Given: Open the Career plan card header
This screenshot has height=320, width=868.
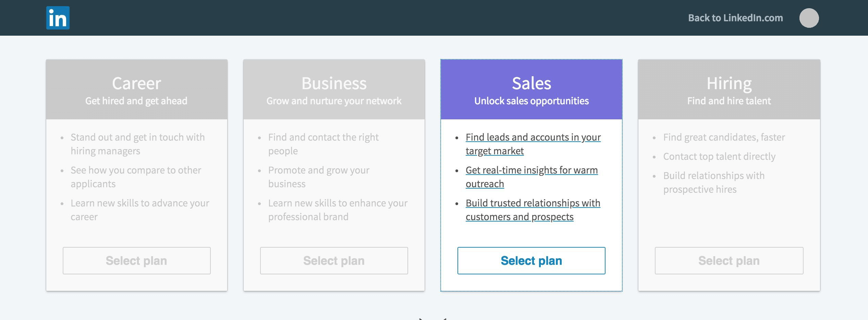Looking at the screenshot, I should (x=136, y=83).
